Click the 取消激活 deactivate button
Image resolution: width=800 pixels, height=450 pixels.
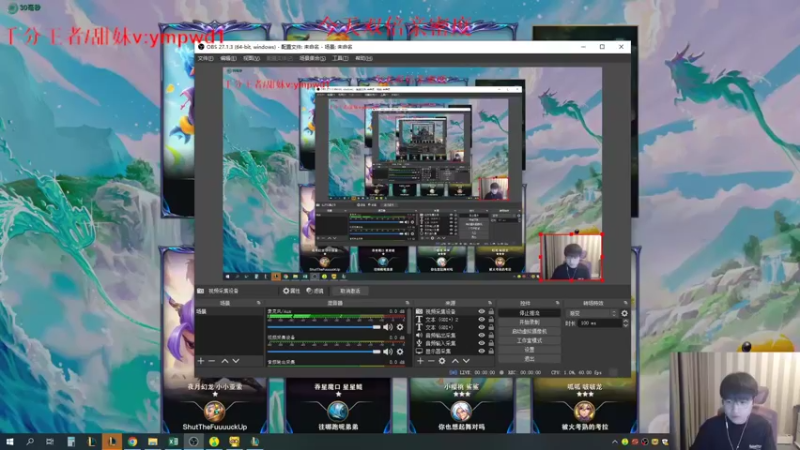click(350, 291)
